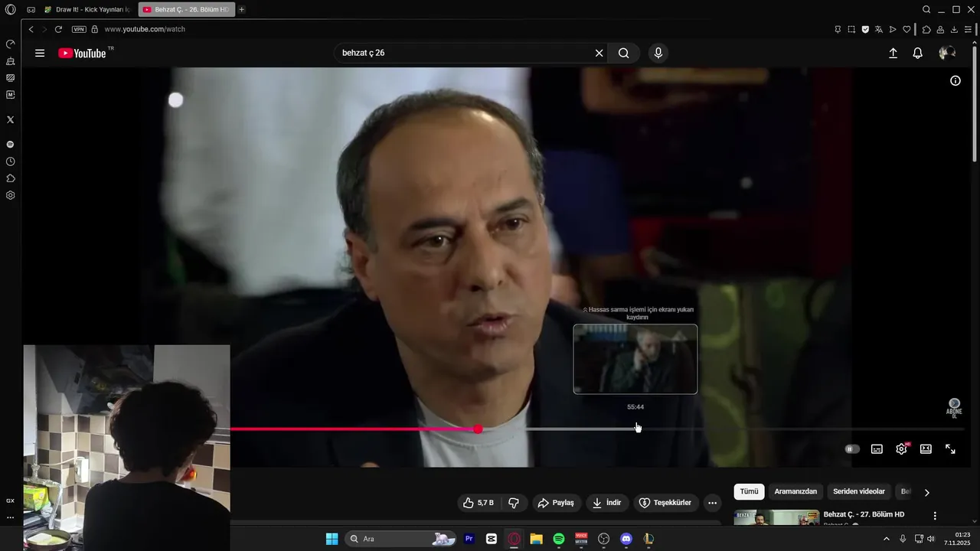Select the Tümü filter chip
This screenshot has height=551, width=980.
(749, 491)
